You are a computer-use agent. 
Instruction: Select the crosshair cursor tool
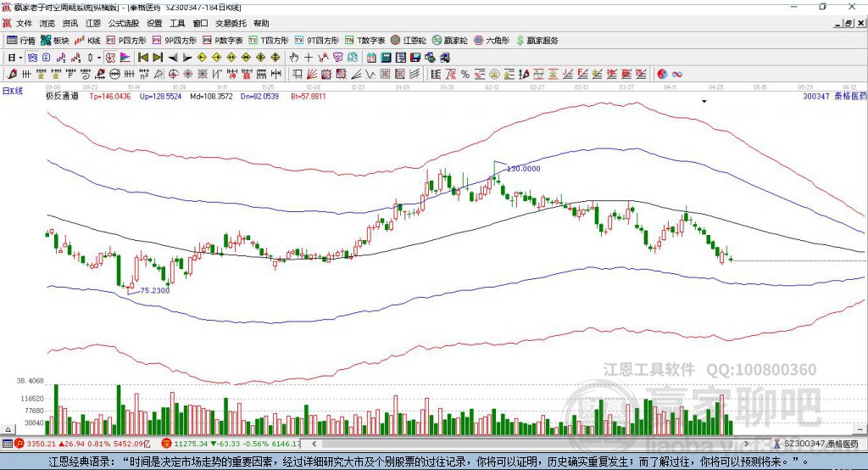309,57
